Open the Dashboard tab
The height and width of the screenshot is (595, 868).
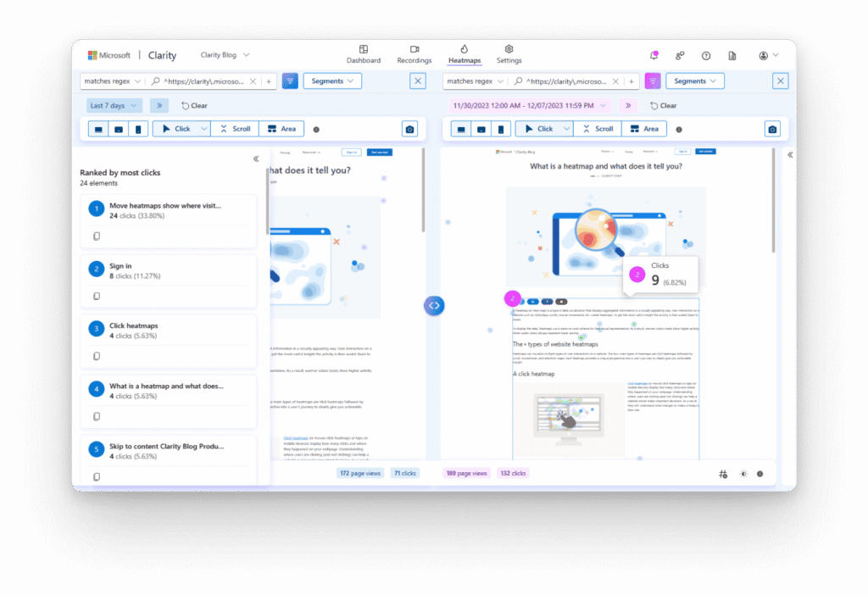364,55
